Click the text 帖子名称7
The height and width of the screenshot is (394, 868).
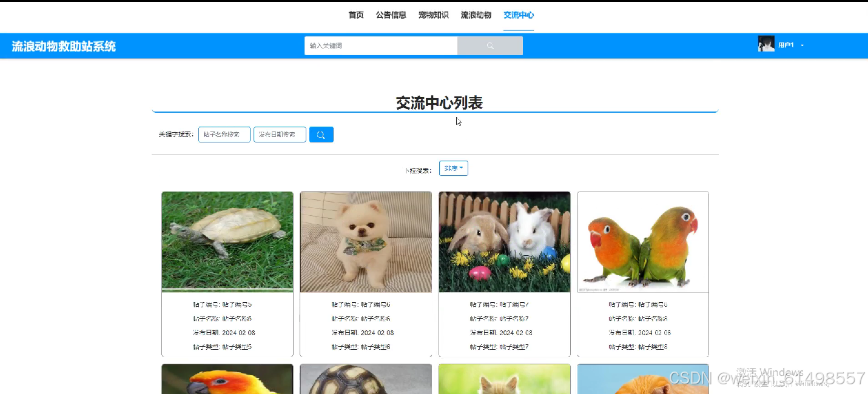[514, 319]
